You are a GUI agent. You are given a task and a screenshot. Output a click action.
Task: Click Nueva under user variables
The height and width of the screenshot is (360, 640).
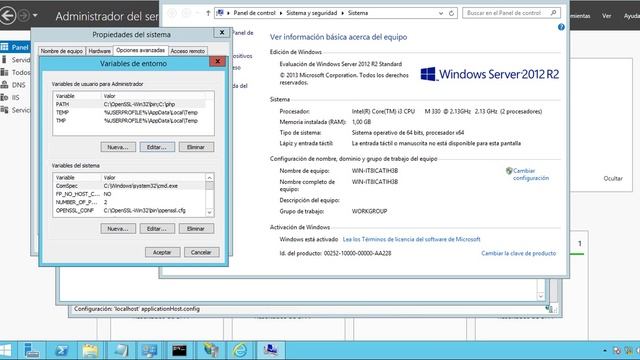click(x=118, y=147)
